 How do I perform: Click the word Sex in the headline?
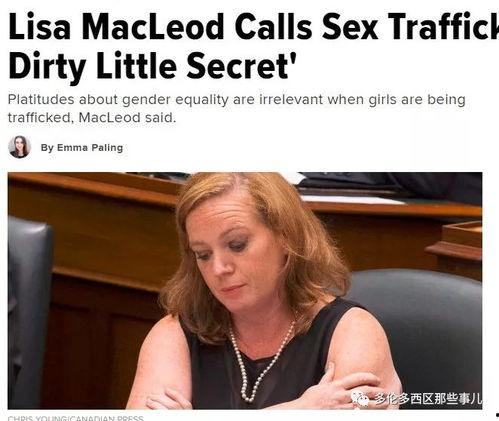(x=350, y=27)
